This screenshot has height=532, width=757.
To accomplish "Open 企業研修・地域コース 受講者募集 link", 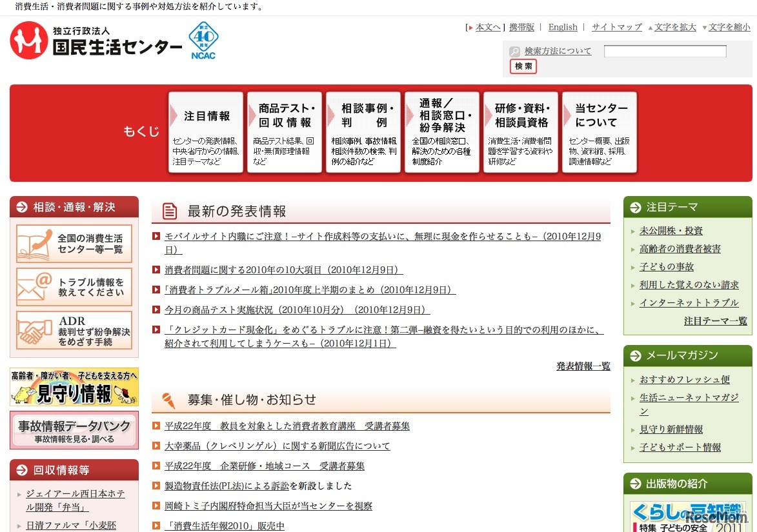I will tap(265, 466).
